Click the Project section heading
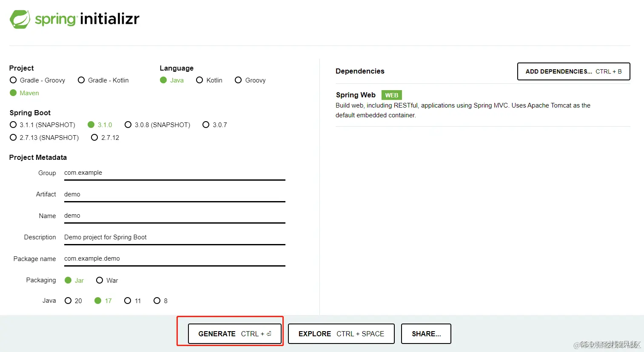The image size is (644, 352). click(x=21, y=68)
